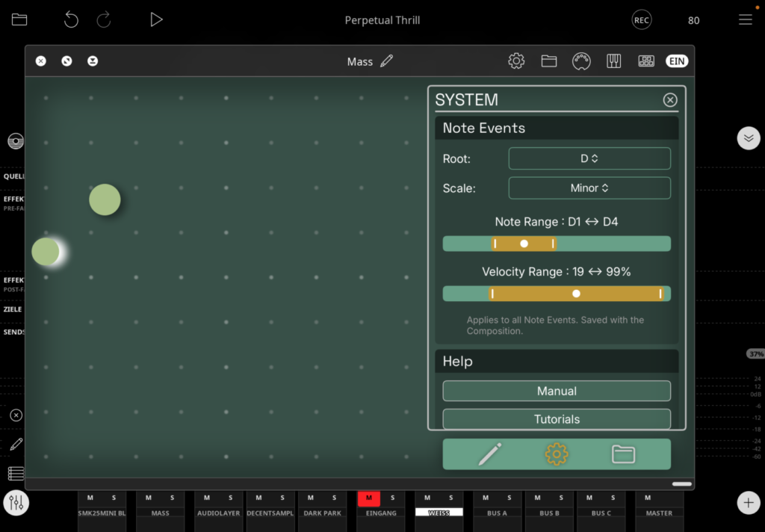The height and width of the screenshot is (532, 765).
Task: Click the Tutorials button
Action: [x=557, y=419]
